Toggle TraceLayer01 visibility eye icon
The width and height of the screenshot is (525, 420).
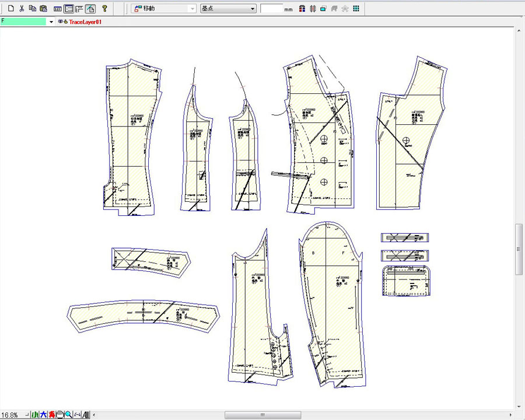coord(60,22)
